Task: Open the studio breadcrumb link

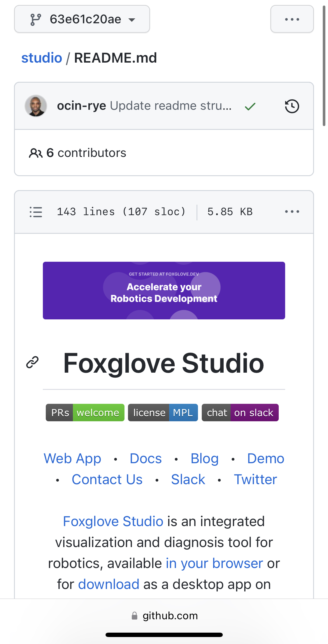Action: 42,58
